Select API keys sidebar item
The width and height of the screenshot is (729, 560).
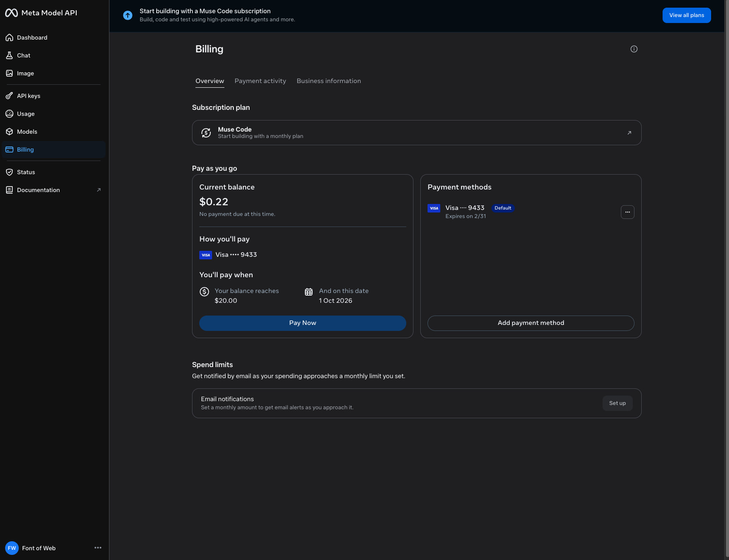54,96
